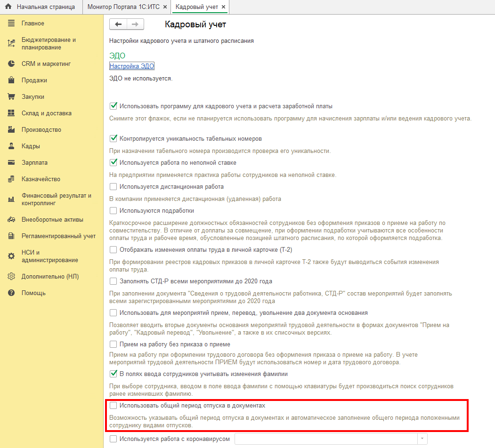Check Отображать изменения оплаты труда (Т-2)

(x=114, y=249)
